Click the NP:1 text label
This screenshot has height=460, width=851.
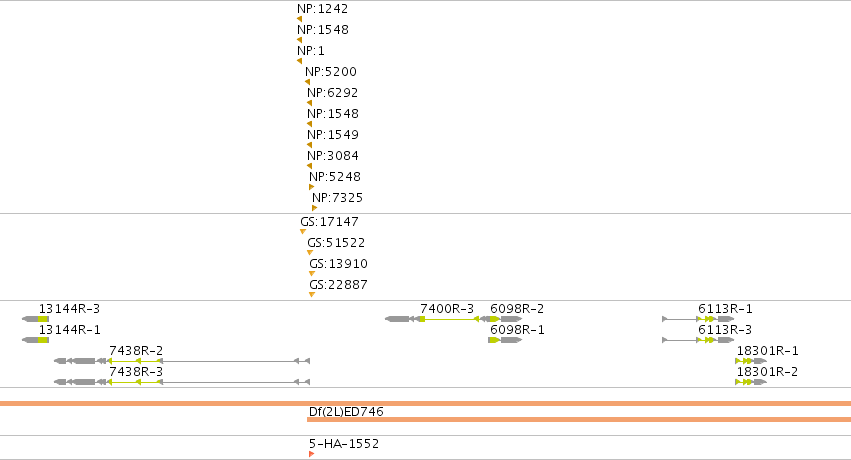[x=311, y=51]
